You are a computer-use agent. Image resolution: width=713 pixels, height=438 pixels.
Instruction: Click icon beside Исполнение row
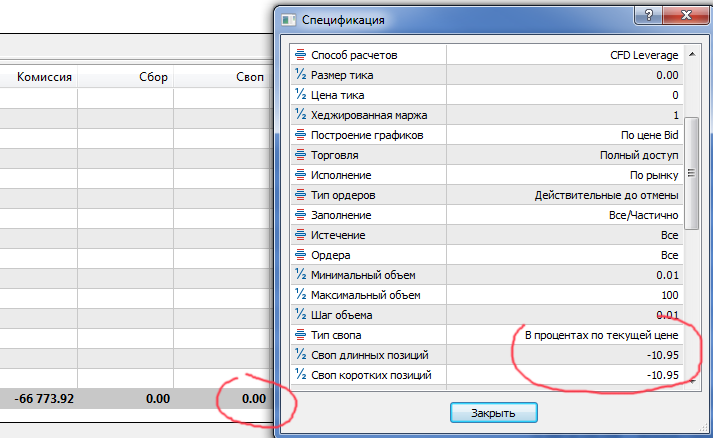(x=300, y=175)
